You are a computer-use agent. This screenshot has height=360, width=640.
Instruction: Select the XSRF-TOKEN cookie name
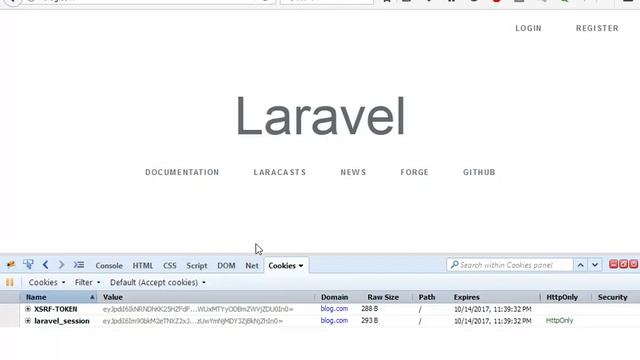56,309
